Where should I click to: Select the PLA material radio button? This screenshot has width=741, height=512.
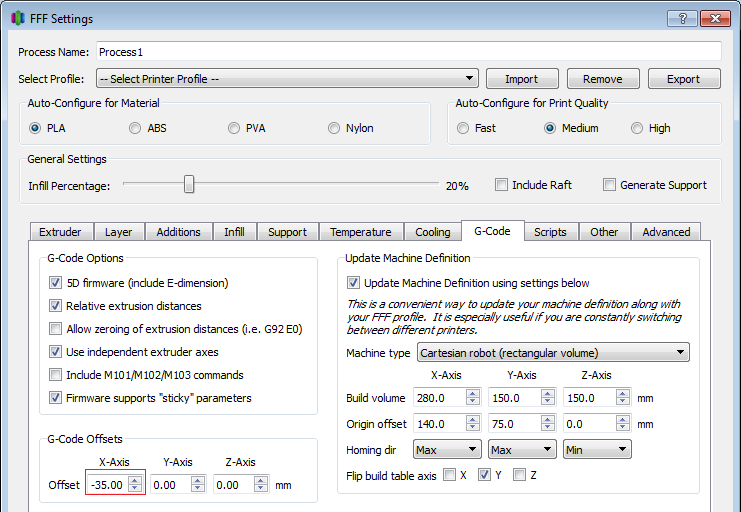click(35, 128)
